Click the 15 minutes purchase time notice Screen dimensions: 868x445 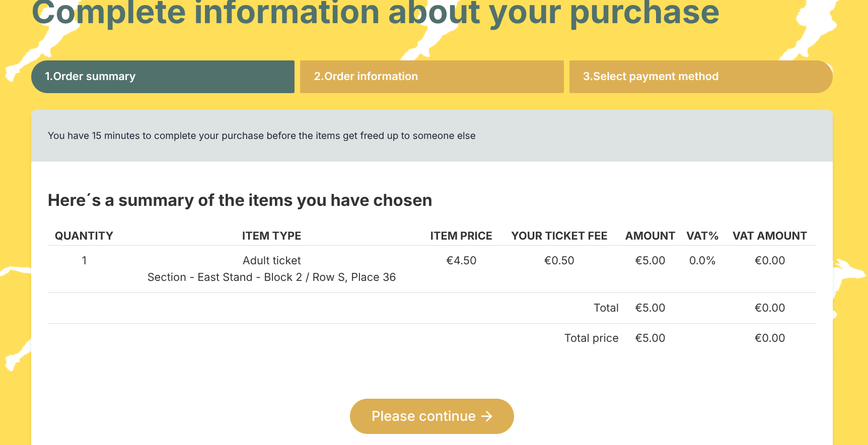point(261,136)
